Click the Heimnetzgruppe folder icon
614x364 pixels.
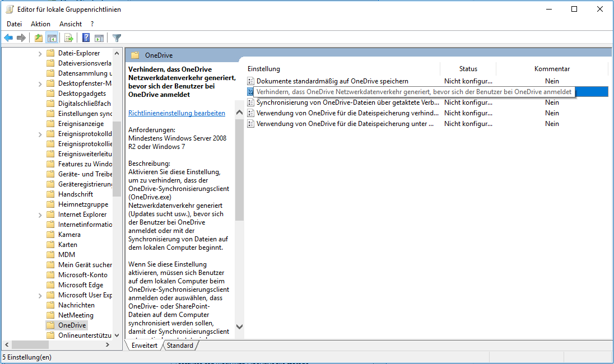coord(50,204)
